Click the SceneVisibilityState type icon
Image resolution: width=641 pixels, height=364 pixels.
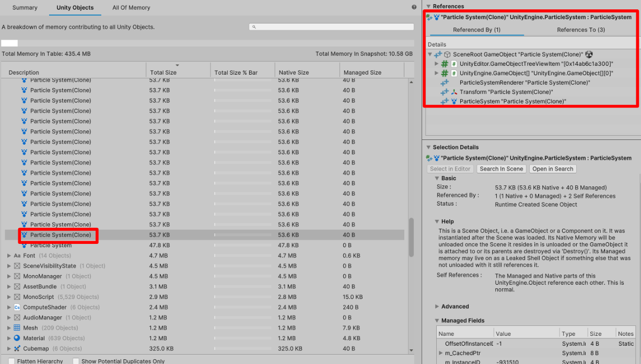pyautogui.click(x=17, y=266)
